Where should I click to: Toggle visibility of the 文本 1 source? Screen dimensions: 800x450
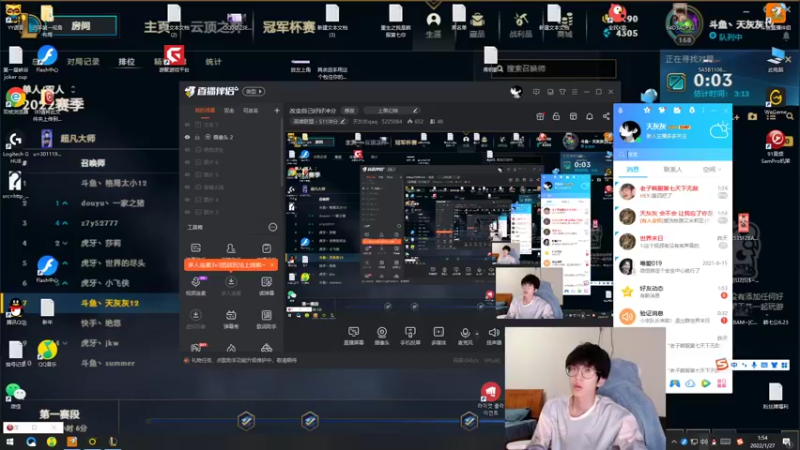click(x=187, y=124)
